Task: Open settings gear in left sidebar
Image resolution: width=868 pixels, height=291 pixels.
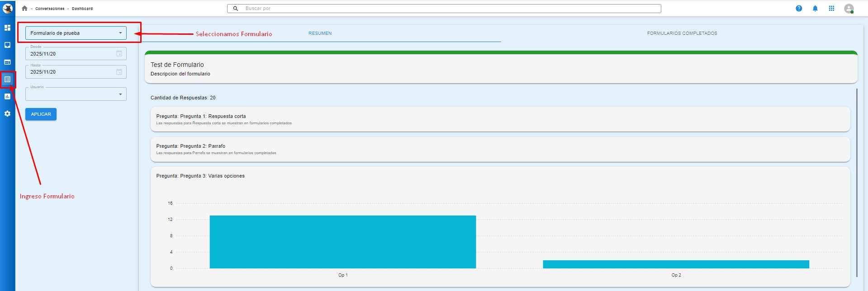Action: pyautogui.click(x=7, y=114)
